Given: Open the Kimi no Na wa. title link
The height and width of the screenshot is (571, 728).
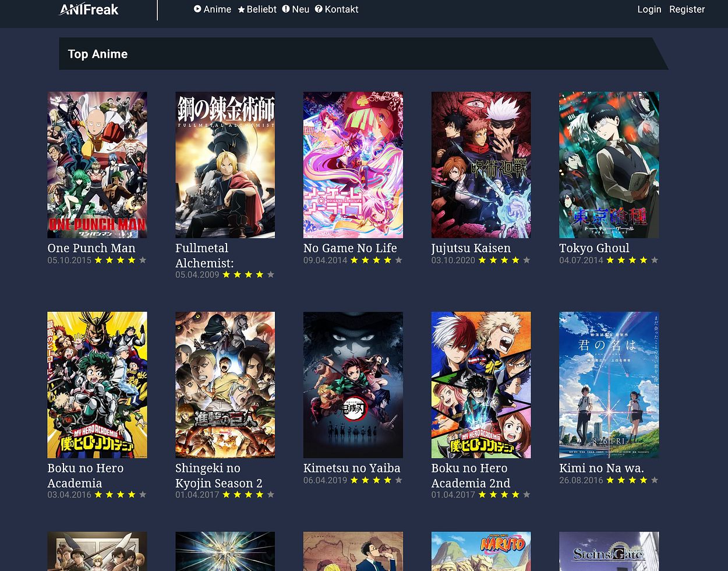Looking at the screenshot, I should tap(601, 468).
